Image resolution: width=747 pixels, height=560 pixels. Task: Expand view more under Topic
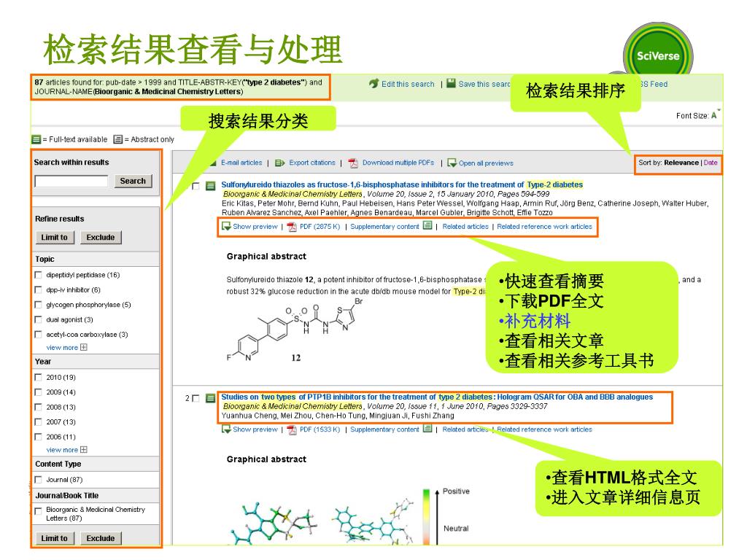click(66, 348)
